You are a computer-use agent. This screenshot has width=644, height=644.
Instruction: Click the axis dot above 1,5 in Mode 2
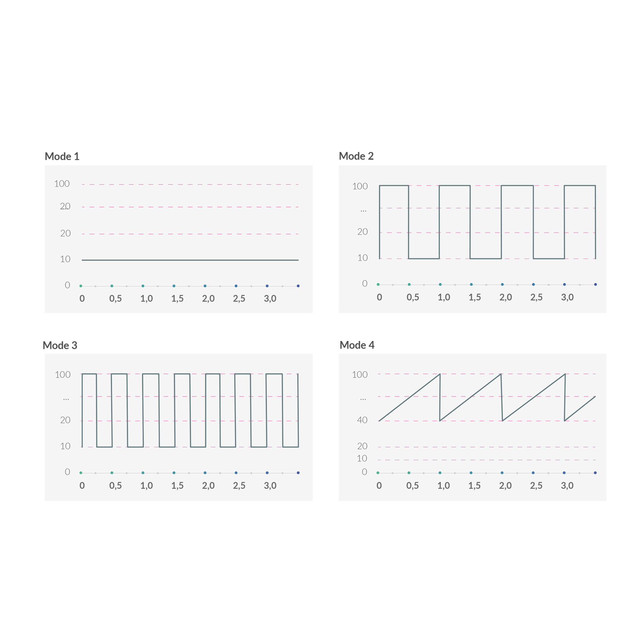(471, 284)
